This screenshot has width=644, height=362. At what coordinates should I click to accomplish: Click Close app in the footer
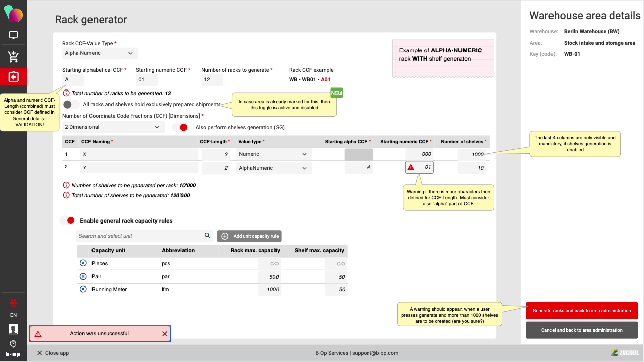pos(53,353)
